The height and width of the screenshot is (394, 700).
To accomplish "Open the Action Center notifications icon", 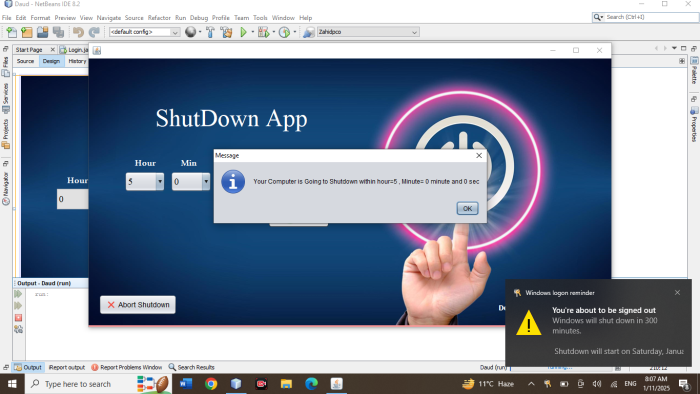I will point(683,384).
